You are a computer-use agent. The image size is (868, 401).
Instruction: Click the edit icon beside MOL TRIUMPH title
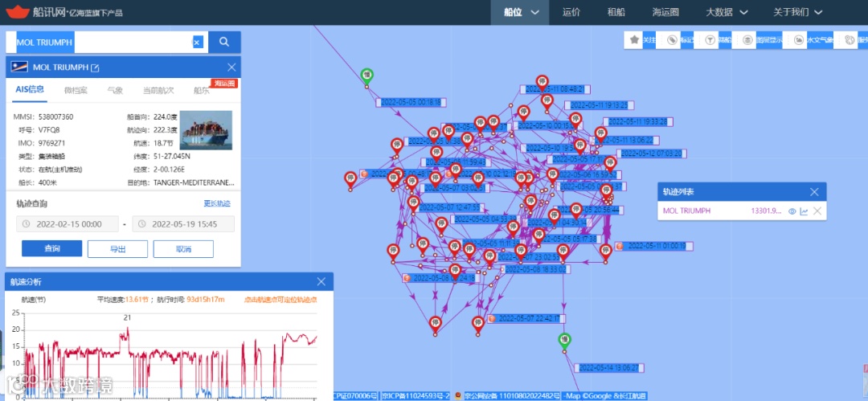(x=95, y=68)
